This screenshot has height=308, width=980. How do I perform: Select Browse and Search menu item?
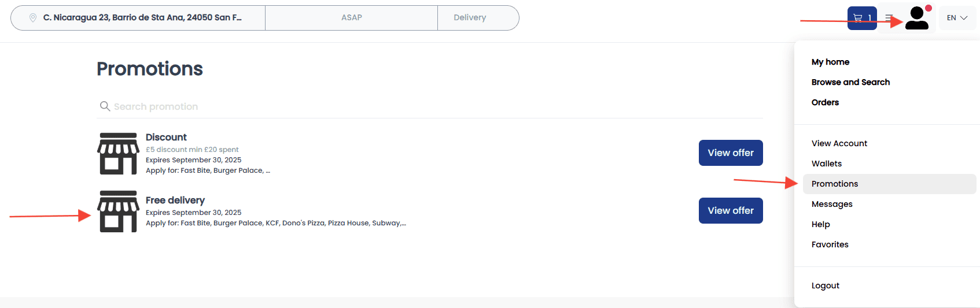coord(850,82)
